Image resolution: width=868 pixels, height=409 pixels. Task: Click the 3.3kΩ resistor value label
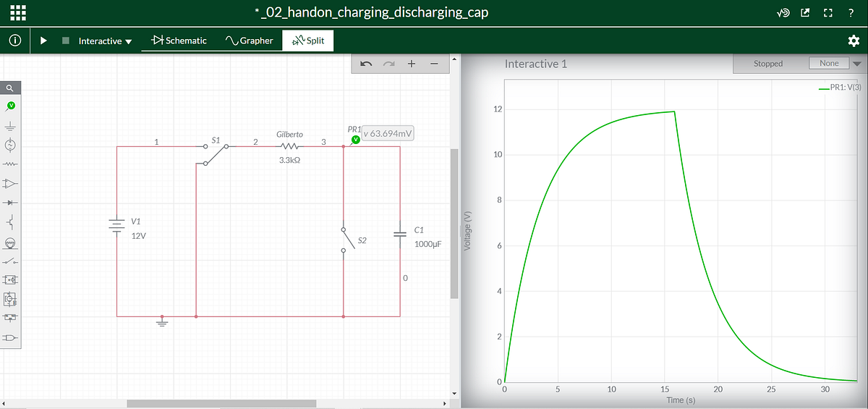(x=289, y=160)
